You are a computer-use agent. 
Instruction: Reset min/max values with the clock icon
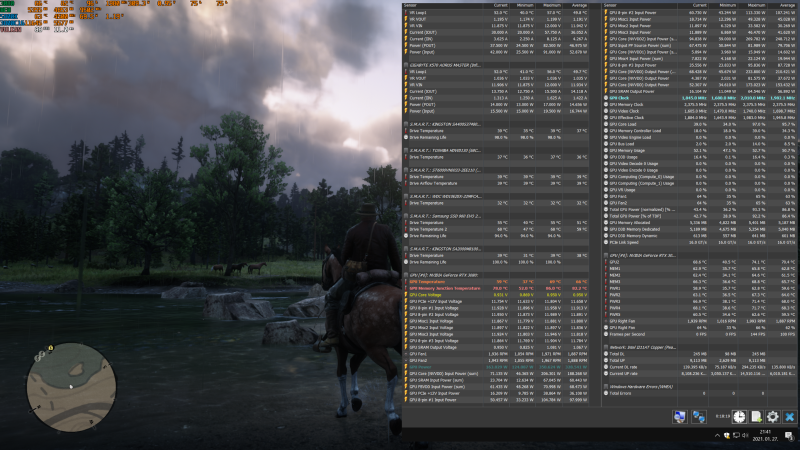739,417
